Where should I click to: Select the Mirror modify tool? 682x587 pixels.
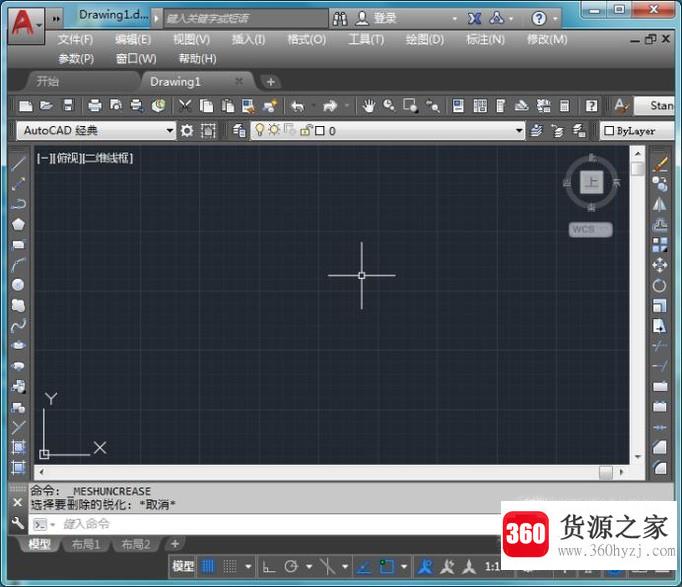[x=659, y=204]
